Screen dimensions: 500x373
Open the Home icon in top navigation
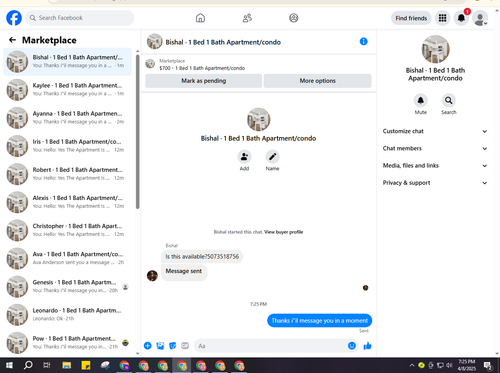[x=200, y=18]
